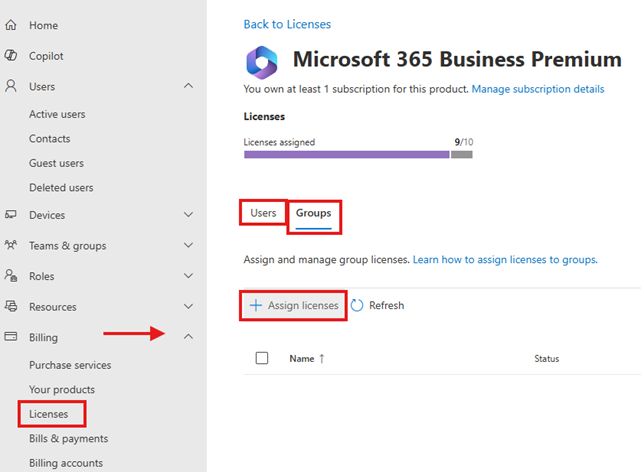Click the Roles icon in sidebar
641x472 pixels.
pos(11,275)
